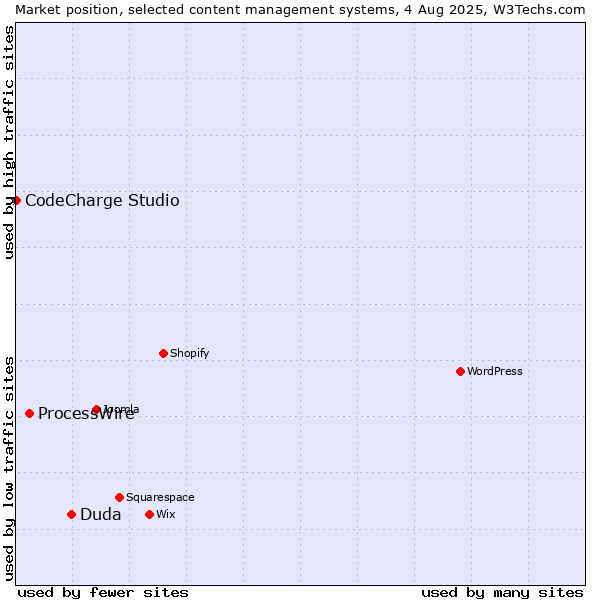The height and width of the screenshot is (600, 600).
Task: Click the WordPress label
Action: click(x=494, y=371)
